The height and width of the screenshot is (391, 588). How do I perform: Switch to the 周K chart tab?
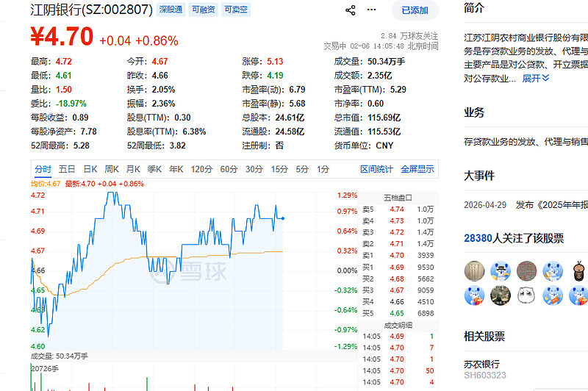click(x=112, y=170)
